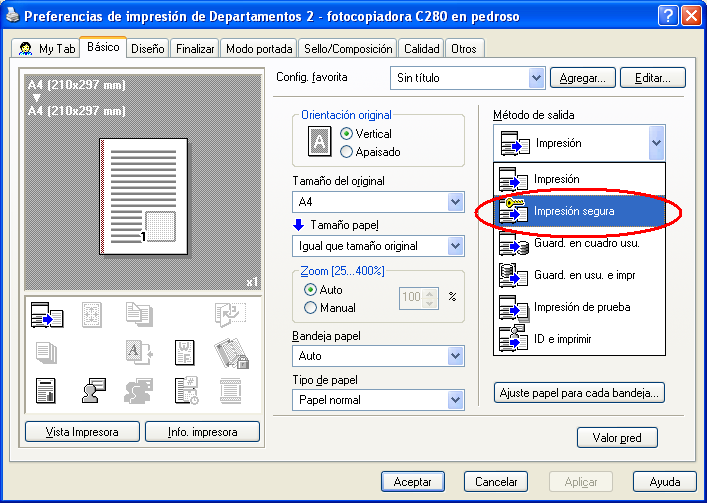Click the printer icon in the title bar
707x503 pixels.
(12, 16)
